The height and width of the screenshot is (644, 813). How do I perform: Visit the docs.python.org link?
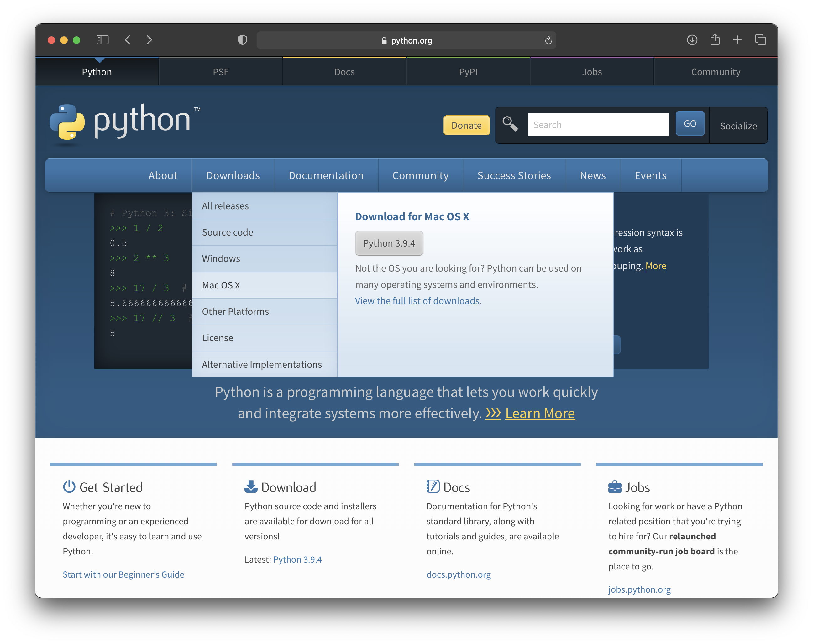pyautogui.click(x=459, y=574)
